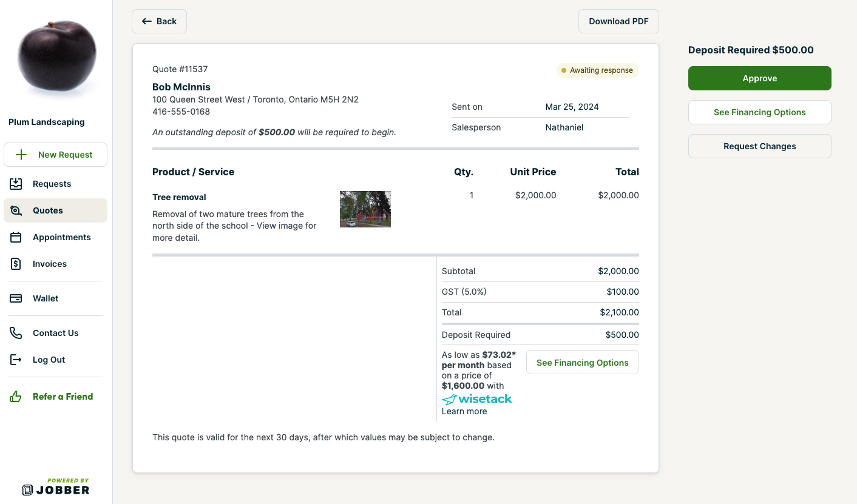The width and height of the screenshot is (857, 504).
Task: Click the Log Out arrow icon
Action: tap(16, 360)
